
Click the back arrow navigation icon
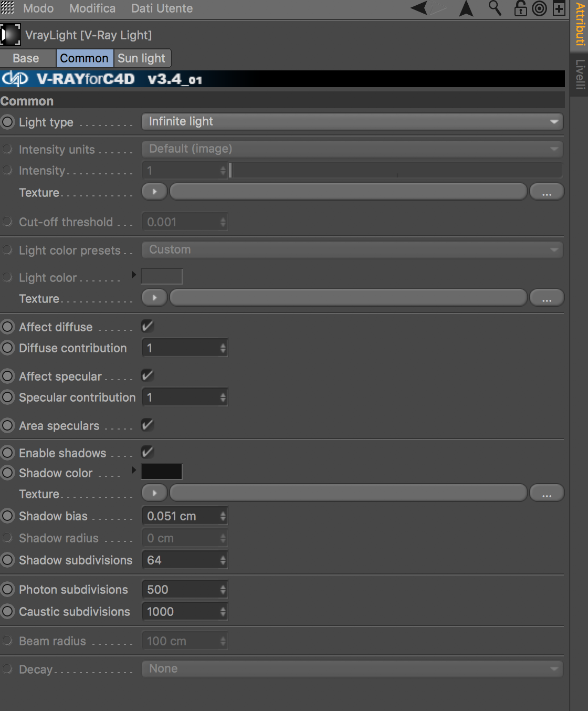pos(420,8)
